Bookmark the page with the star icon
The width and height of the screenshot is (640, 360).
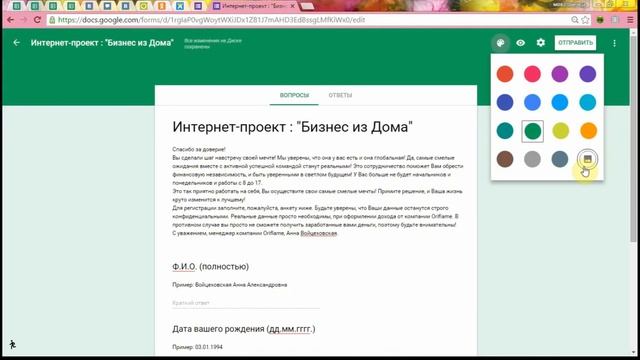[585, 20]
